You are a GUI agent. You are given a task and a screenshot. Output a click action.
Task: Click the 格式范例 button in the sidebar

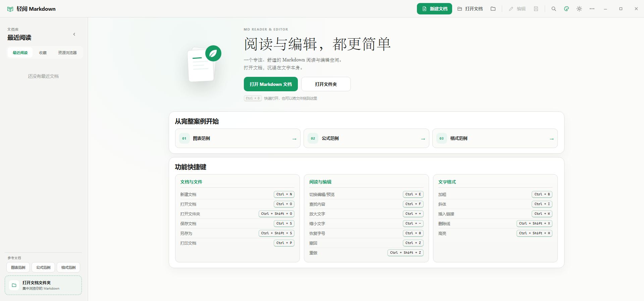(x=68, y=267)
